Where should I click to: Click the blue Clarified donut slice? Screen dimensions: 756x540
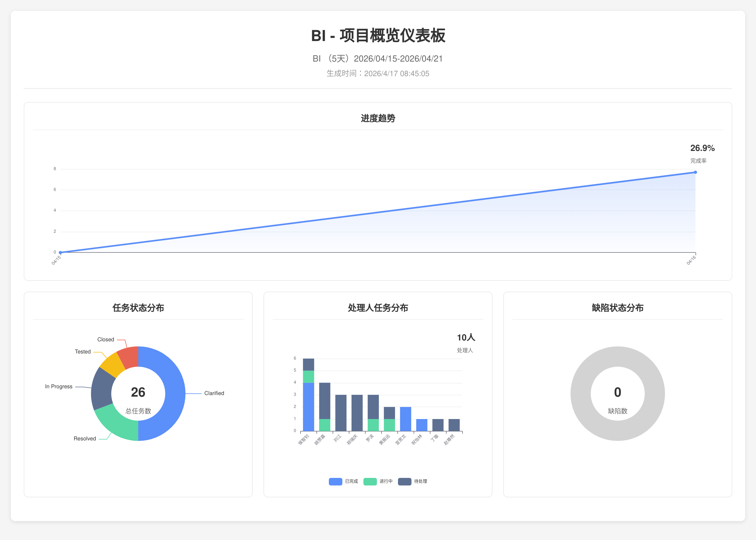175,394
